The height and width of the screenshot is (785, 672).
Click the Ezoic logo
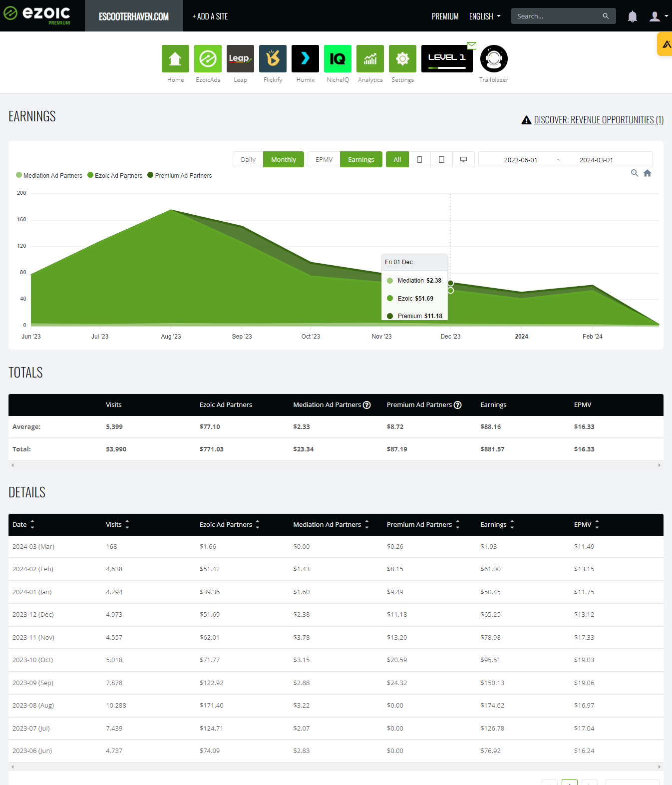click(x=37, y=15)
